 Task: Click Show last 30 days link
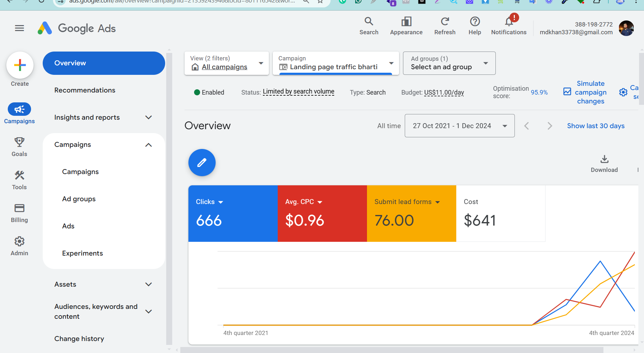click(x=596, y=126)
